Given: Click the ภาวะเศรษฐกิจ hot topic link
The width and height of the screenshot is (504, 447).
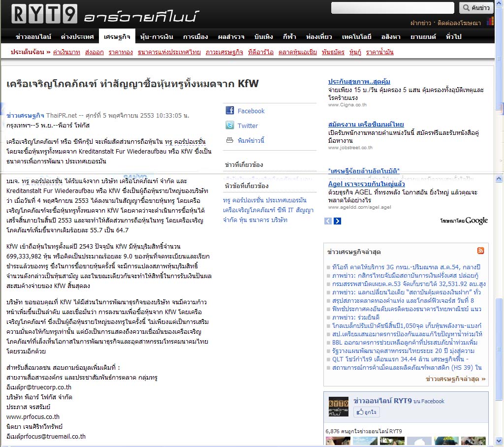Looking at the screenshot, I should [x=224, y=52].
